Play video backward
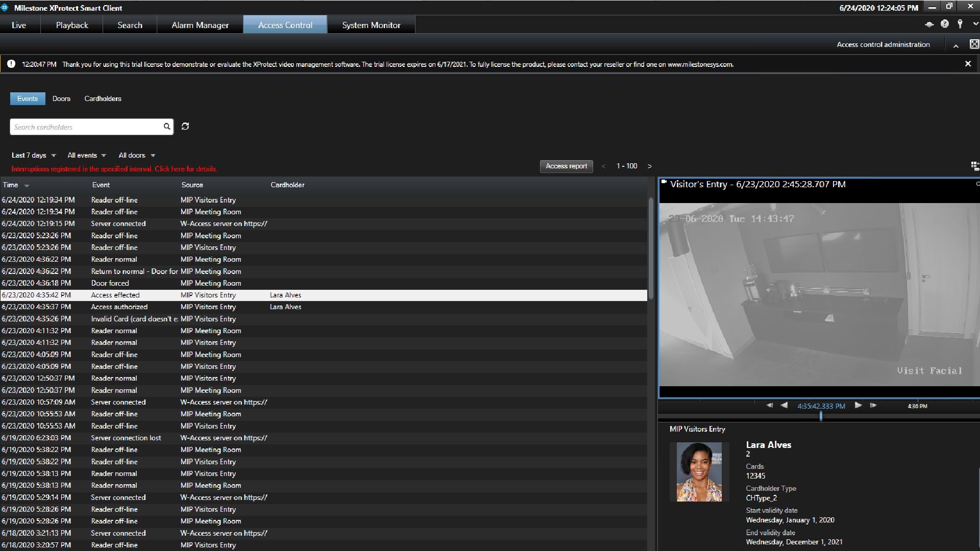The height and width of the screenshot is (551, 980). (785, 405)
